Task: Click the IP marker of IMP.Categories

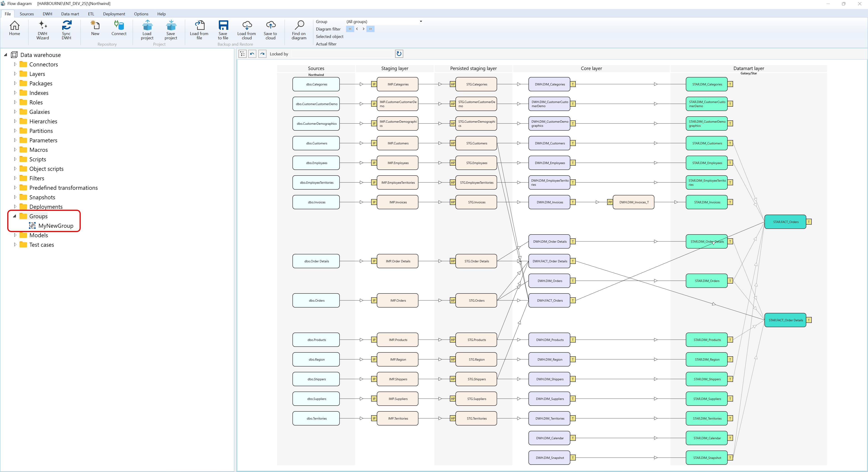Action: (374, 84)
